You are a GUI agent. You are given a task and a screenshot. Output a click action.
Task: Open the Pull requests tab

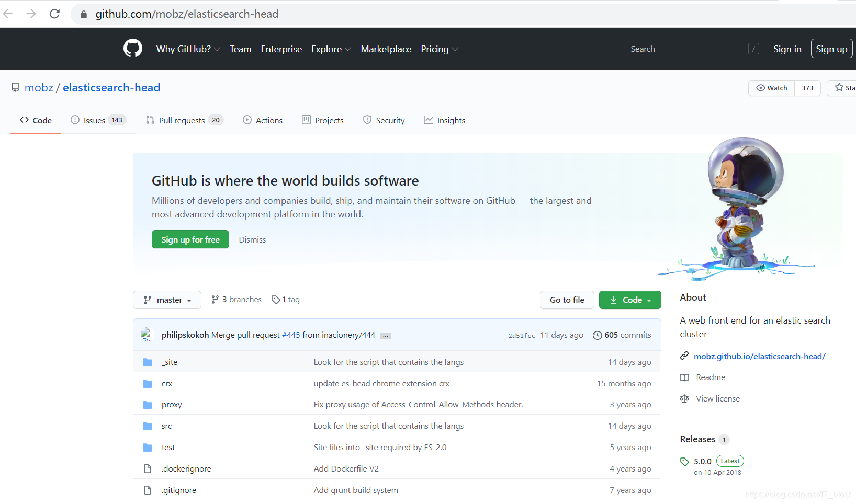pos(184,120)
